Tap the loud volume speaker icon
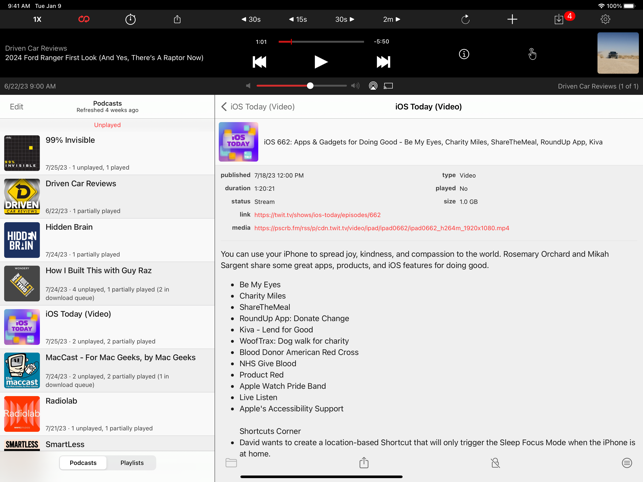 (355, 86)
